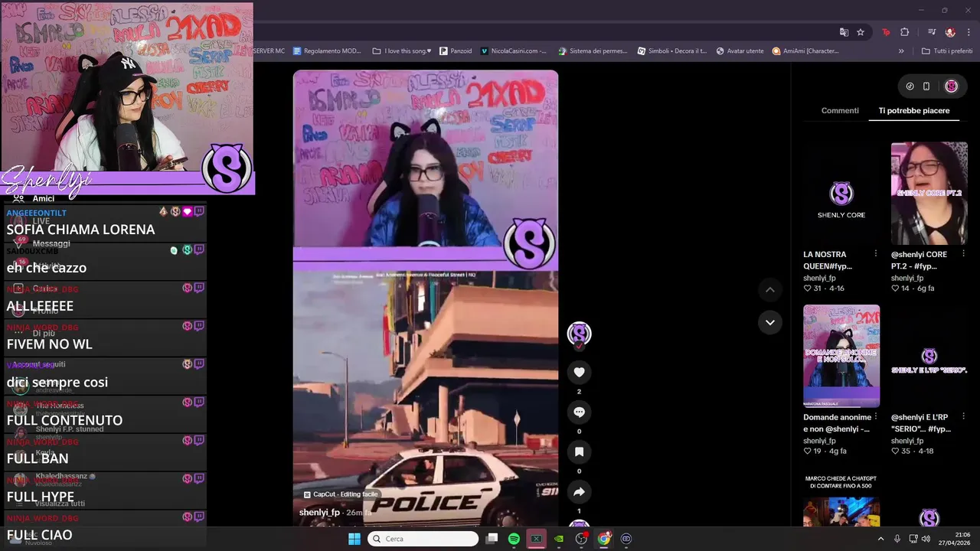Open Avatar utente bookmark
Image resolution: width=980 pixels, height=551 pixels.
point(740,51)
